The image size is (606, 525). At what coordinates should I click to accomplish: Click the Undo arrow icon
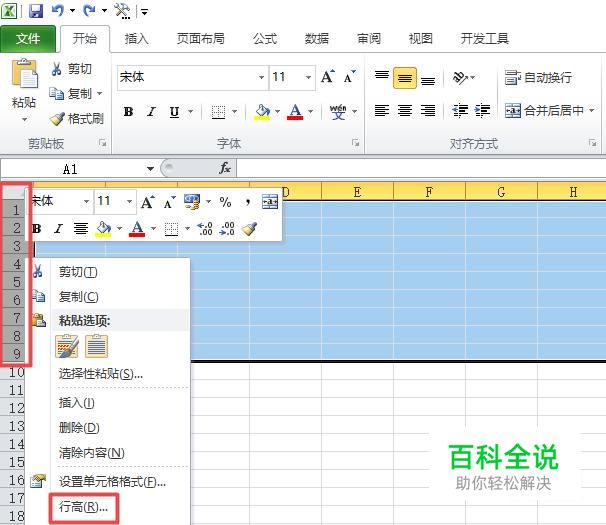(x=58, y=10)
